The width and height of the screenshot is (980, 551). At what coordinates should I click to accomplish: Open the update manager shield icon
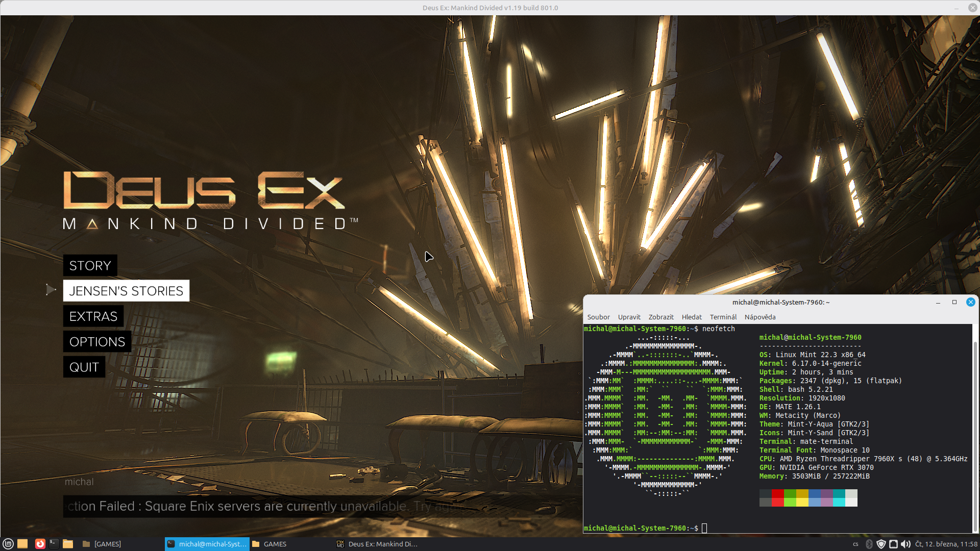881,544
